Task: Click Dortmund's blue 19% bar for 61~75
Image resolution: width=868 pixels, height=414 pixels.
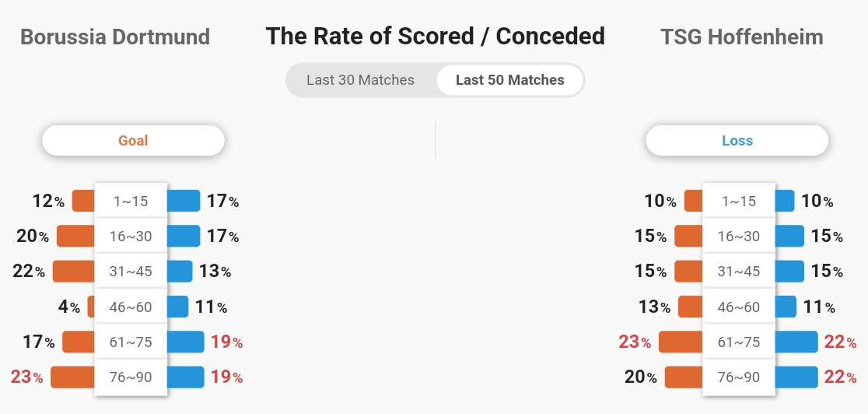Action: (x=185, y=342)
